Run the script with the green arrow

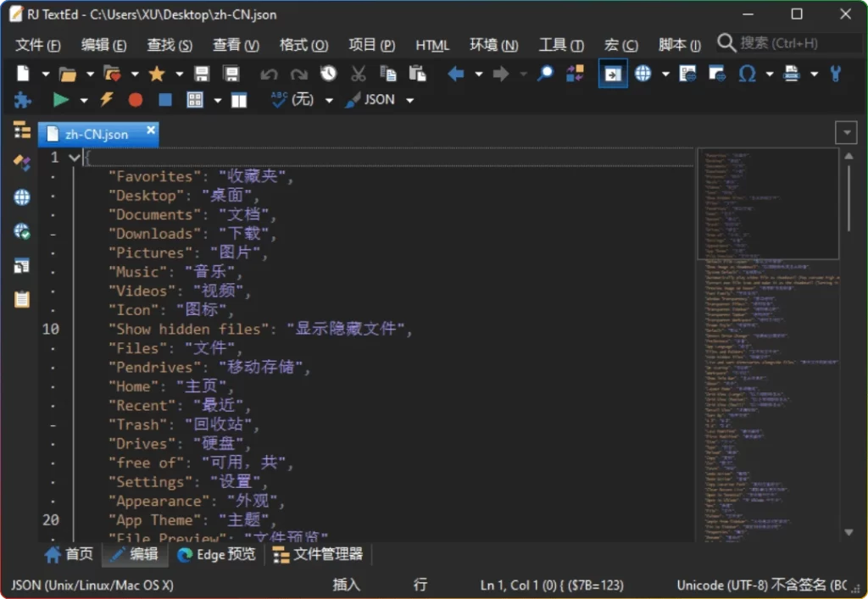[61, 99]
